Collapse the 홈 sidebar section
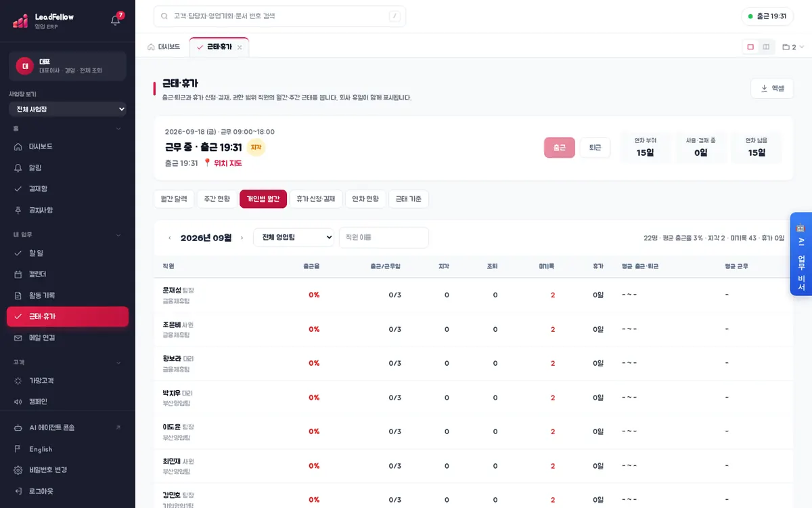 (68, 129)
